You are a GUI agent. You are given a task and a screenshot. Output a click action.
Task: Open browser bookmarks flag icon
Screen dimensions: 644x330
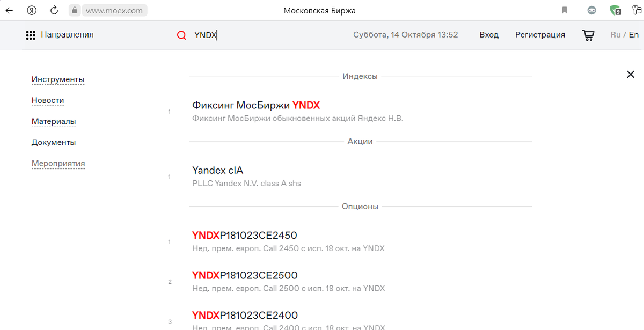point(564,10)
